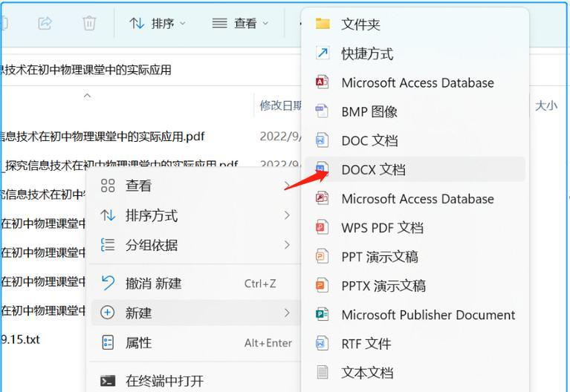Select the file 9.15.txt
The image size is (570, 392).
[x=20, y=339]
